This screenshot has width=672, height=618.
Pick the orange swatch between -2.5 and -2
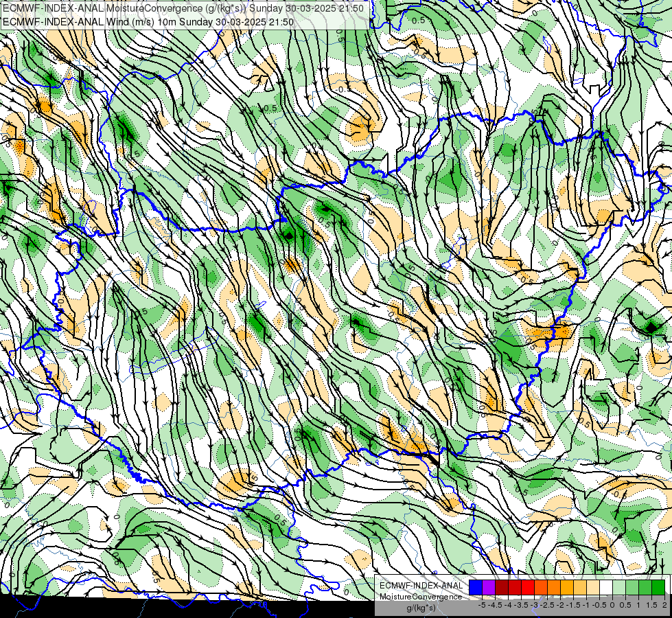[554, 588]
